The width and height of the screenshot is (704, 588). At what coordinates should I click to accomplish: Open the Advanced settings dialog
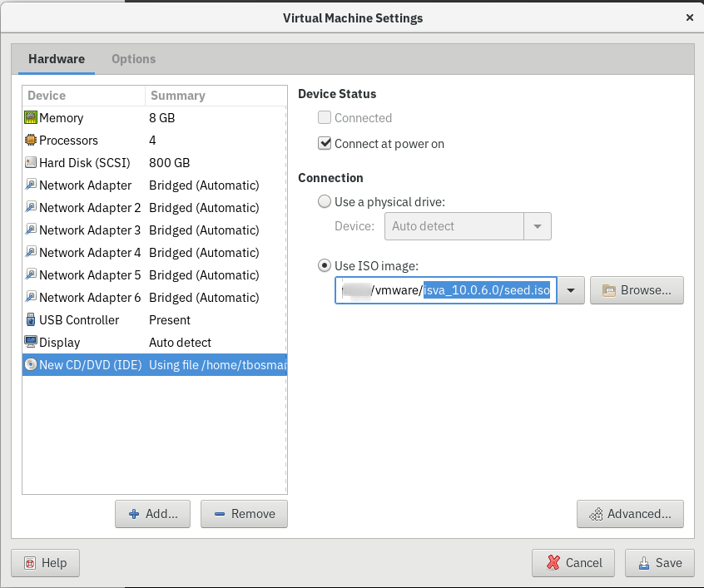[x=630, y=514]
